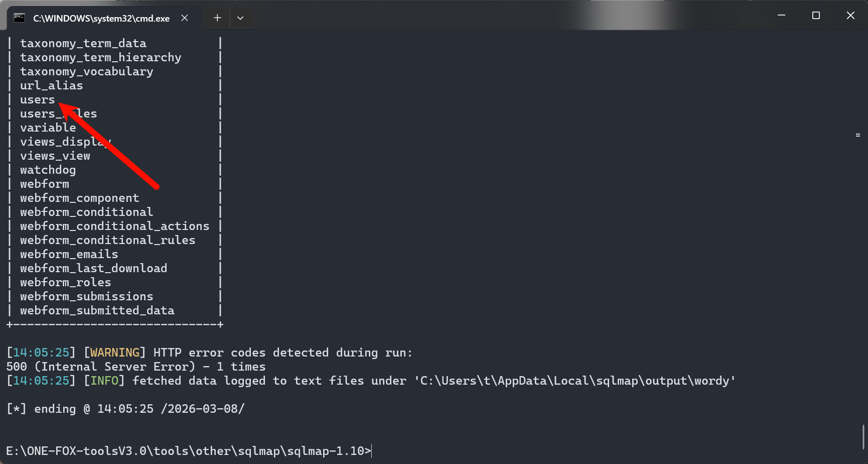Click the url_alias table entry
868x464 pixels.
pyautogui.click(x=52, y=85)
